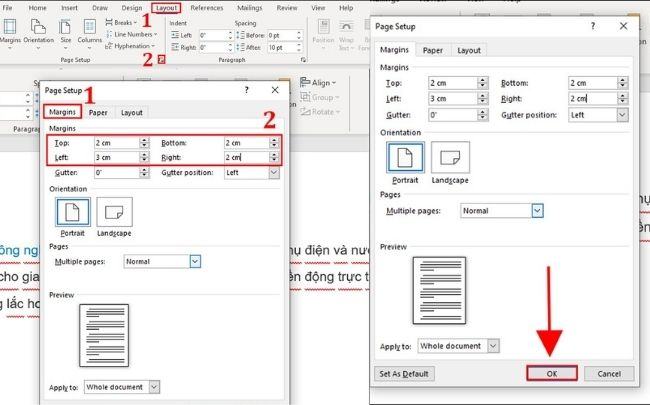
Task: Click the Bottom margin spinner in the right dialog
Action: (x=622, y=83)
